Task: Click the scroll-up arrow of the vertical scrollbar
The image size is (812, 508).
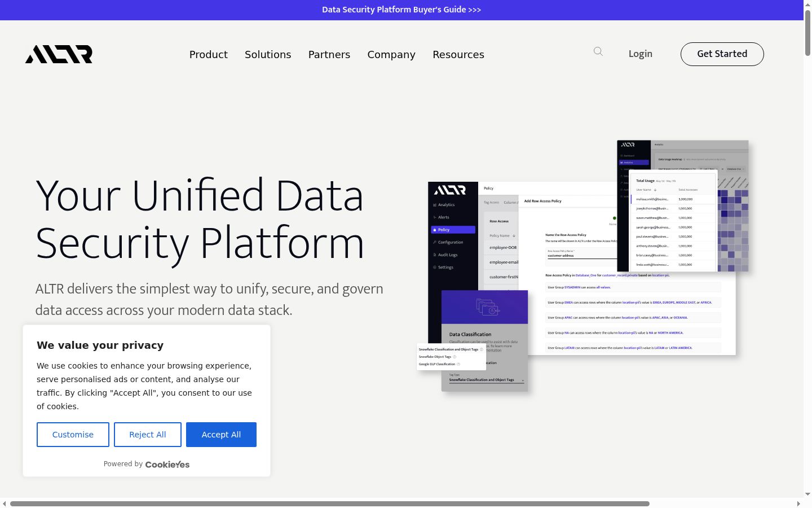Action: tap(808, 4)
